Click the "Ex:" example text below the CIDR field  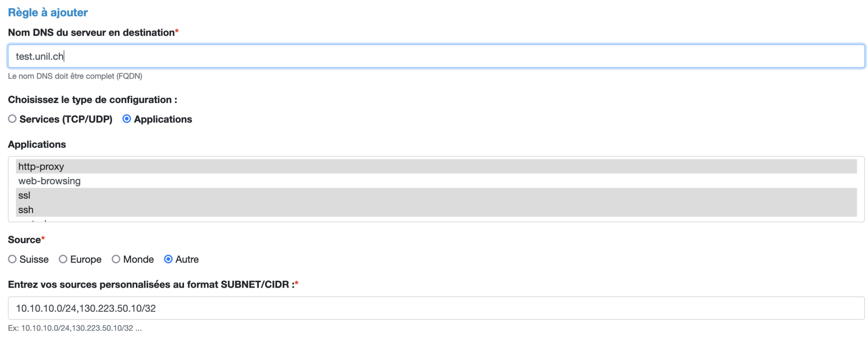click(74, 328)
